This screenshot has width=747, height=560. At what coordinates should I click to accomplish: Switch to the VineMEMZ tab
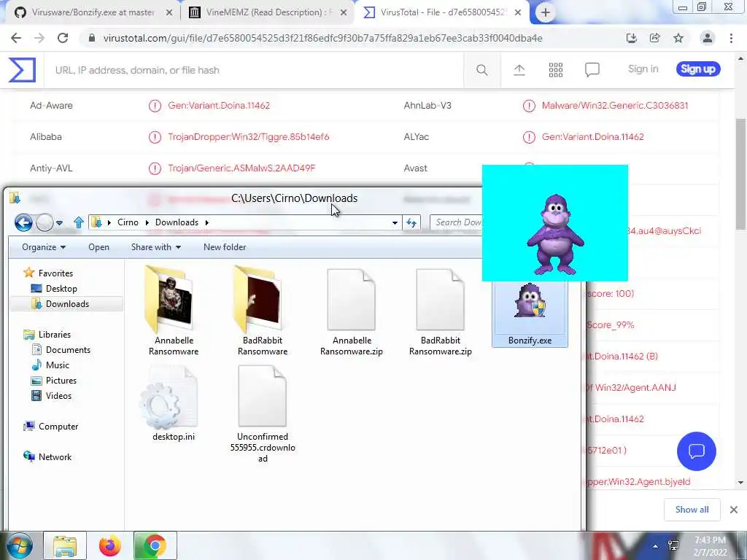point(267,12)
